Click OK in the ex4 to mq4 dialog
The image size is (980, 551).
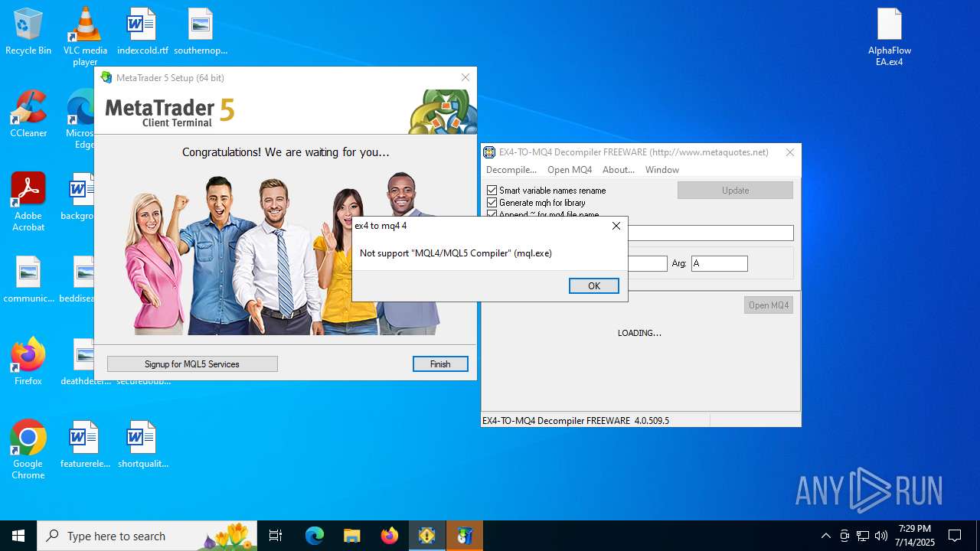(594, 285)
